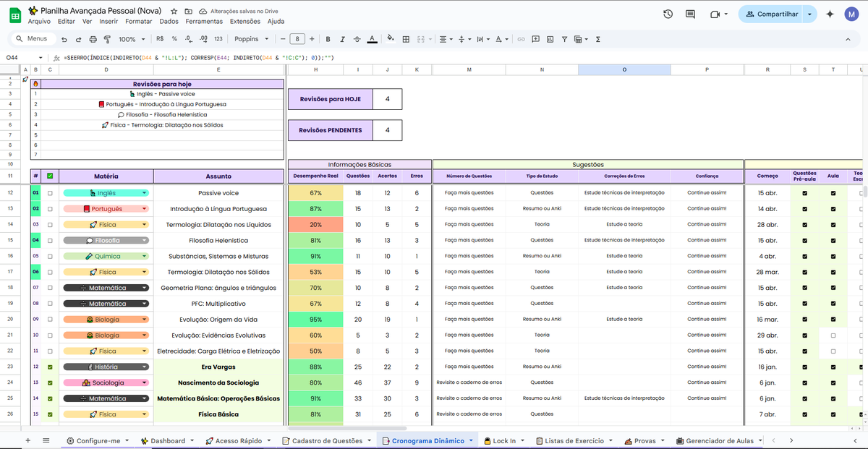Format values as percent

[x=174, y=39]
